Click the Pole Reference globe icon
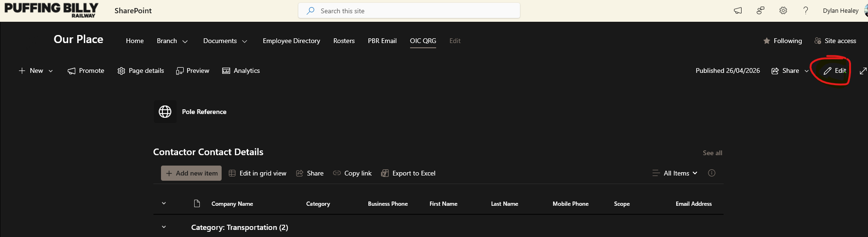The width and height of the screenshot is (868, 237). point(165,112)
